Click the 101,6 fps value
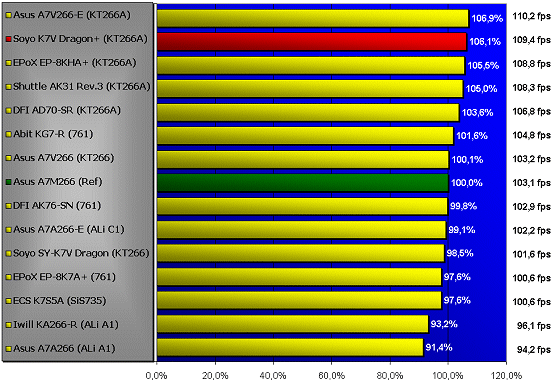Viewport: 555px width, 380px height. tap(532, 254)
